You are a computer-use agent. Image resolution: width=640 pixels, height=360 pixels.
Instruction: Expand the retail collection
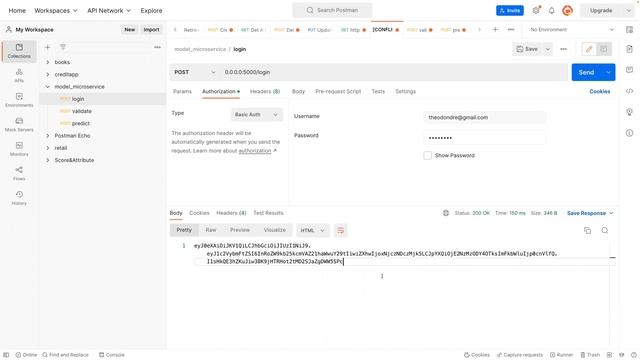(48, 148)
